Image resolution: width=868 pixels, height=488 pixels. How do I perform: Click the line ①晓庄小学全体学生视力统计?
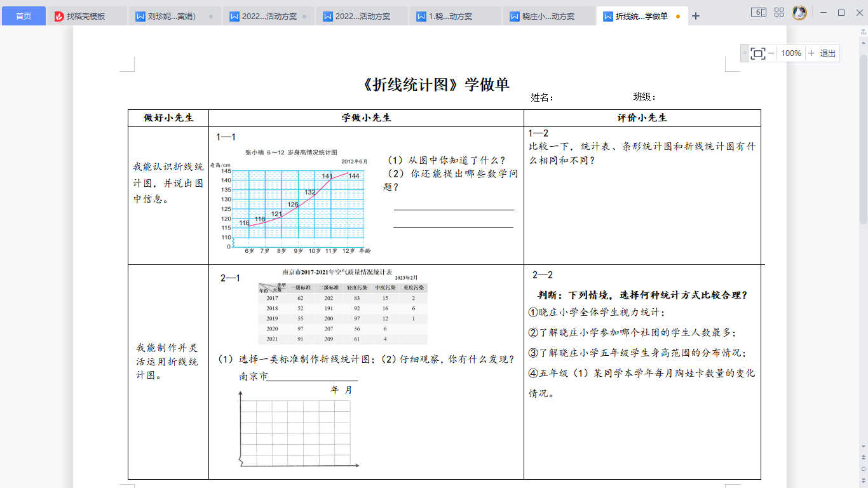click(597, 313)
